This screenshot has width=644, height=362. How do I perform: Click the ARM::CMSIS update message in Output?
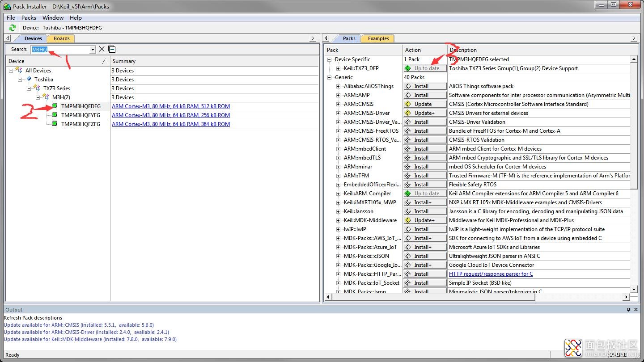[x=79, y=325]
